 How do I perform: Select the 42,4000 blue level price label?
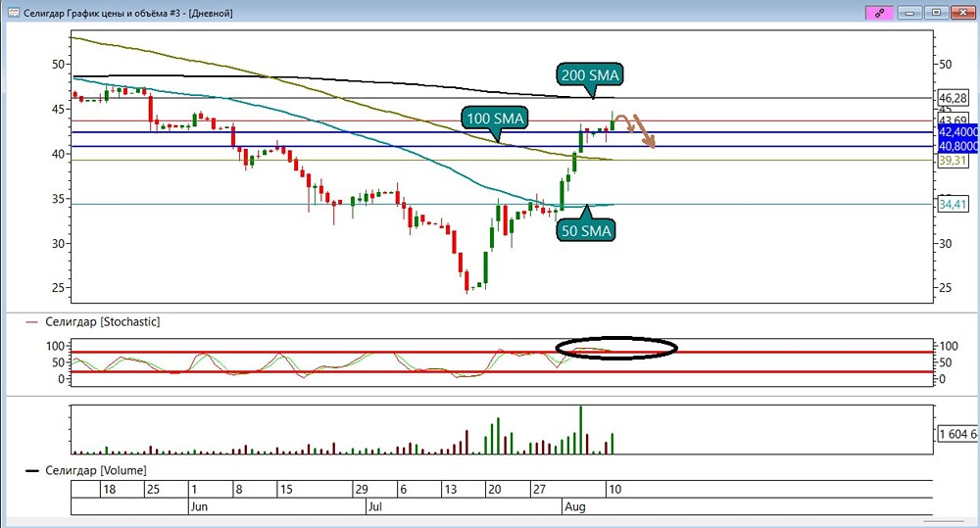(x=957, y=132)
